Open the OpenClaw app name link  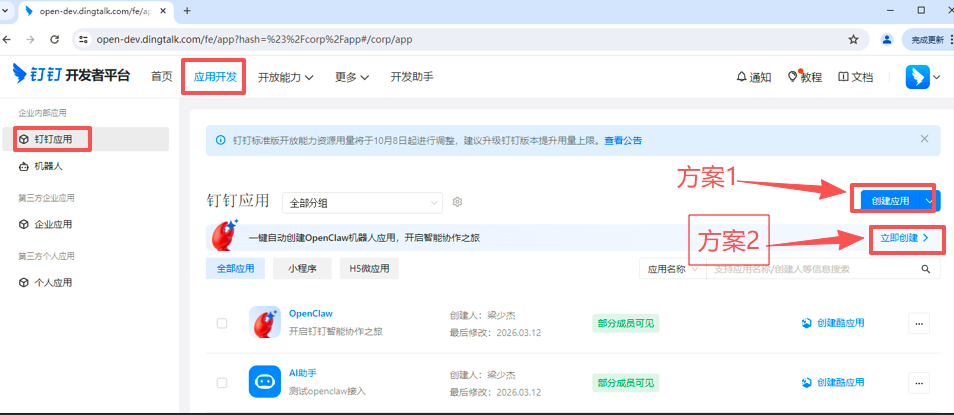pyautogui.click(x=311, y=314)
